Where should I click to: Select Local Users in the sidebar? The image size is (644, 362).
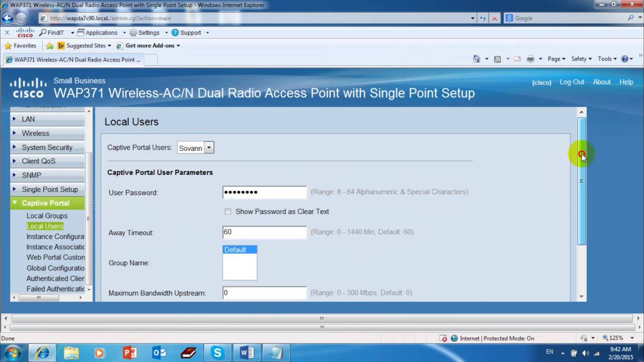click(45, 226)
